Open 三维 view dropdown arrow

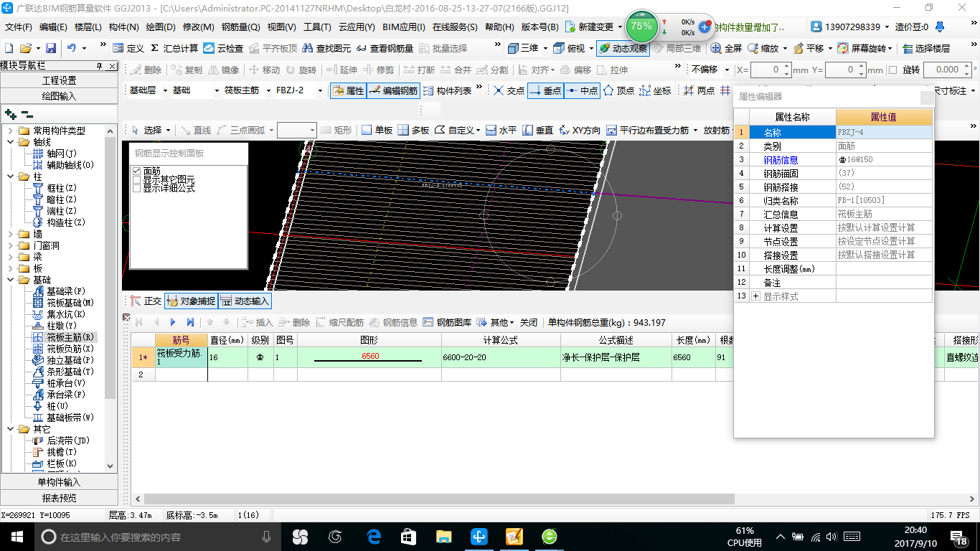click(545, 48)
